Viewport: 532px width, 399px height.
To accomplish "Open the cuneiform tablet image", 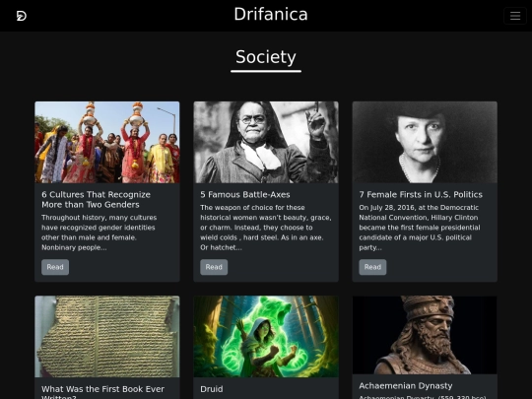I will pyautogui.click(x=107, y=337).
